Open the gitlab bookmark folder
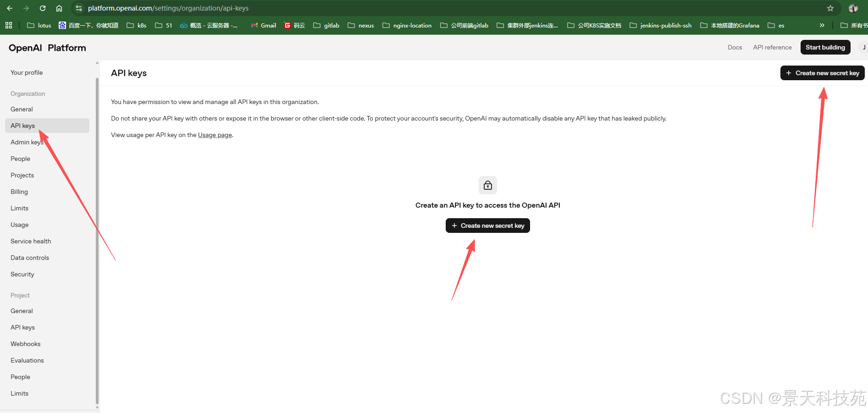Image resolution: width=868 pixels, height=413 pixels. click(x=326, y=25)
